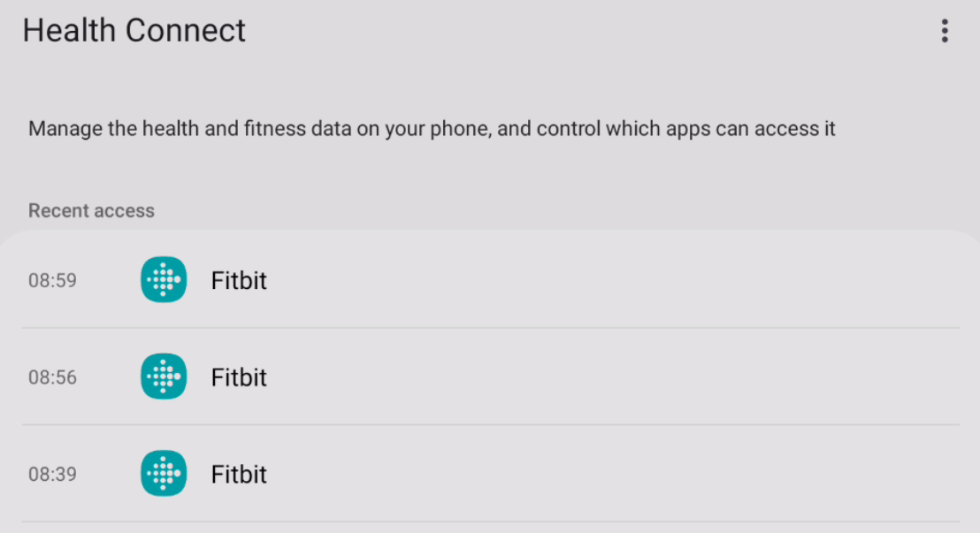This screenshot has width=980, height=533.
Task: Click the word Health in the page title
Action: (x=68, y=31)
